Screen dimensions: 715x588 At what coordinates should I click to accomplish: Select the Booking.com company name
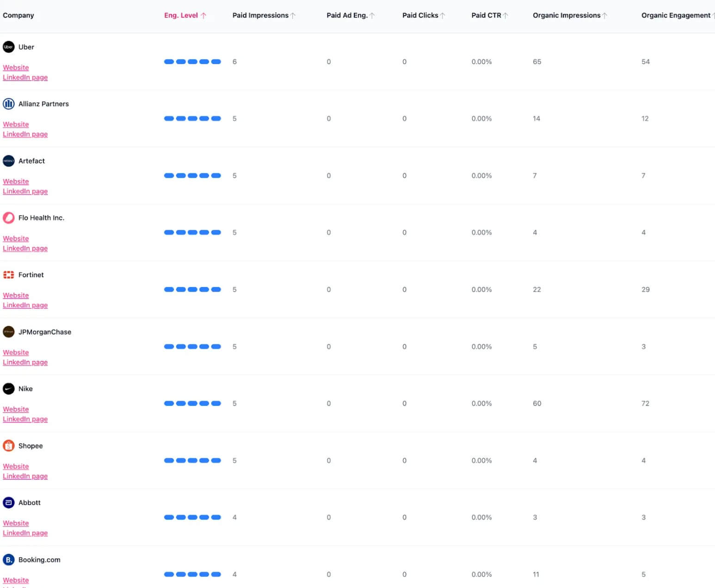tap(39, 559)
